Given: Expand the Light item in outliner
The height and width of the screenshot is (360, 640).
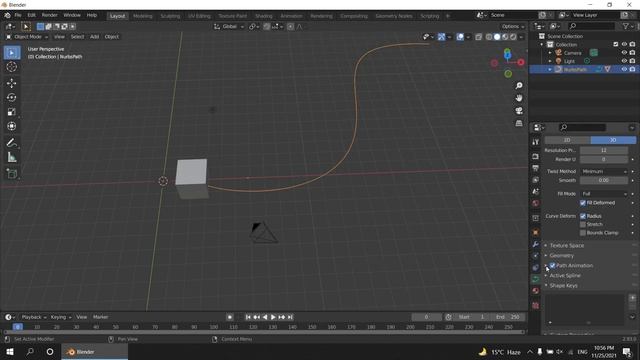Looking at the screenshot, I should click(x=550, y=61).
